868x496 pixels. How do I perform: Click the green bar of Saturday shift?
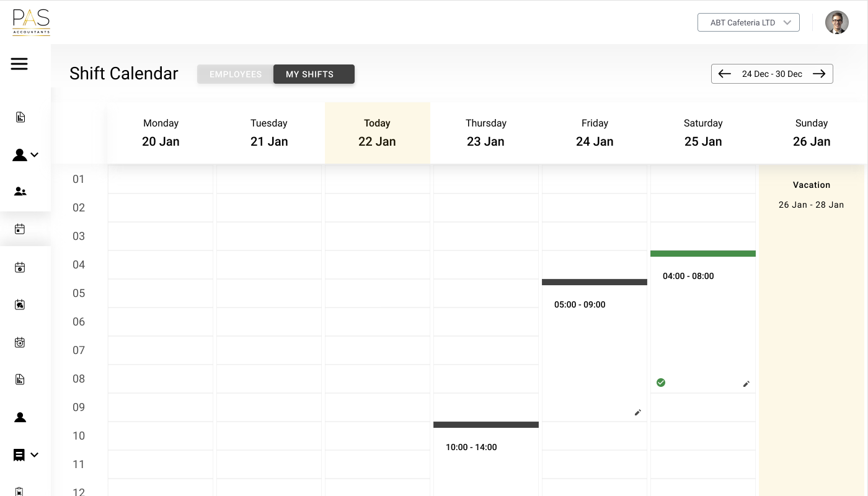pyautogui.click(x=702, y=254)
